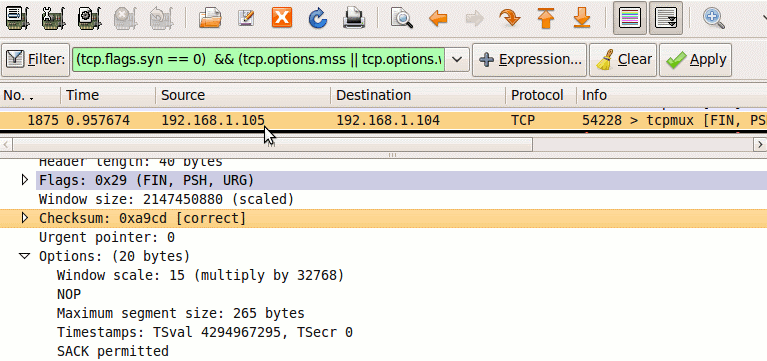Click the greyed-out stop capture icon

(x=125, y=18)
